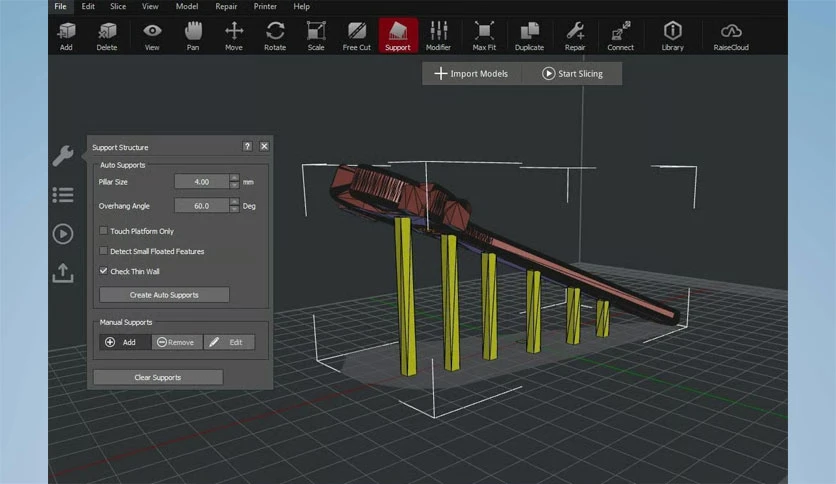
Task: Select the tallest yellow support pillar
Action: [x=405, y=296]
